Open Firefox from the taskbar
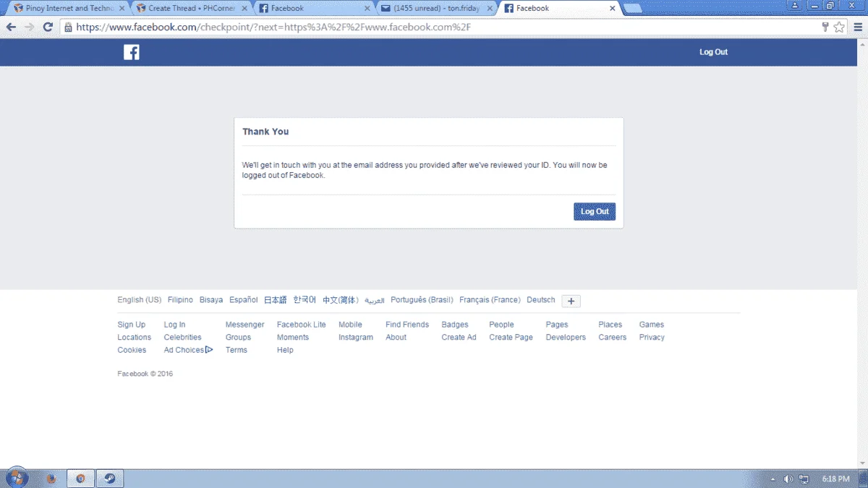868x488 pixels. click(x=51, y=479)
